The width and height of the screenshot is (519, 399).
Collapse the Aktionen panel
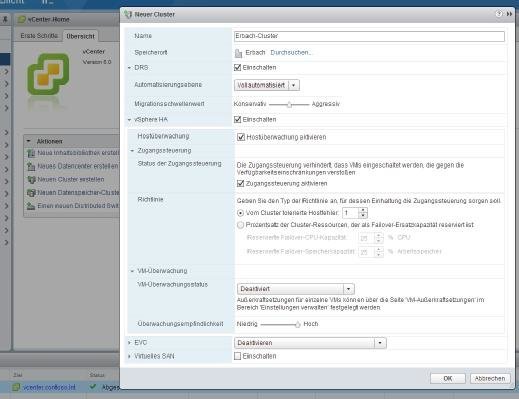pos(29,141)
